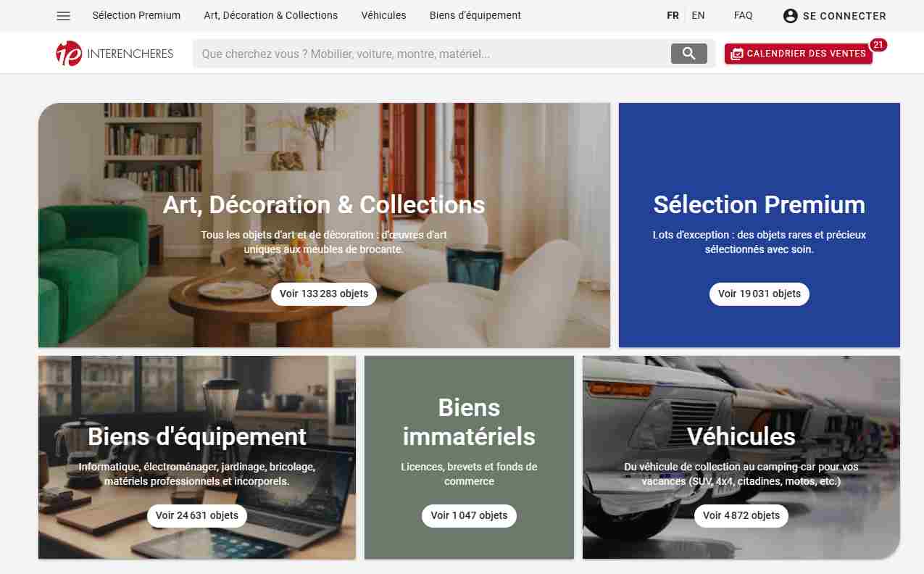Click the Interencheres logo
924x574 pixels.
tap(115, 54)
